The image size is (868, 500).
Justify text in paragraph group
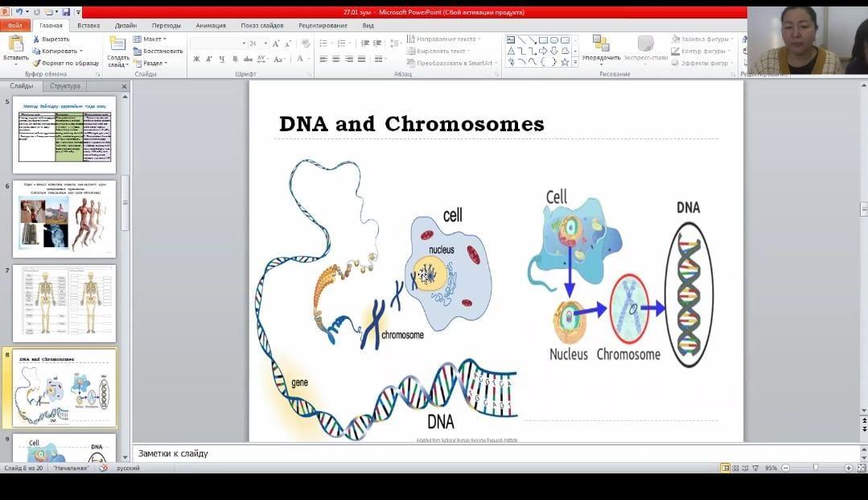click(361, 59)
